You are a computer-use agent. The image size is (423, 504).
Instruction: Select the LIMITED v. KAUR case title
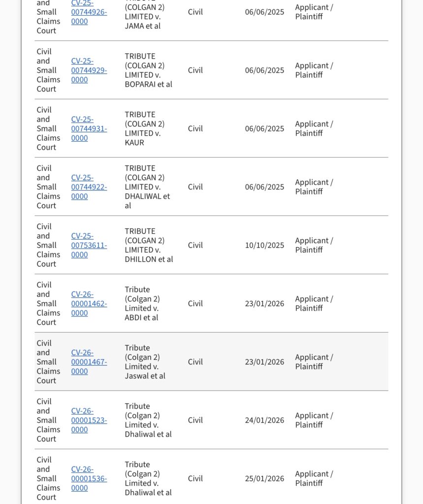tap(145, 128)
